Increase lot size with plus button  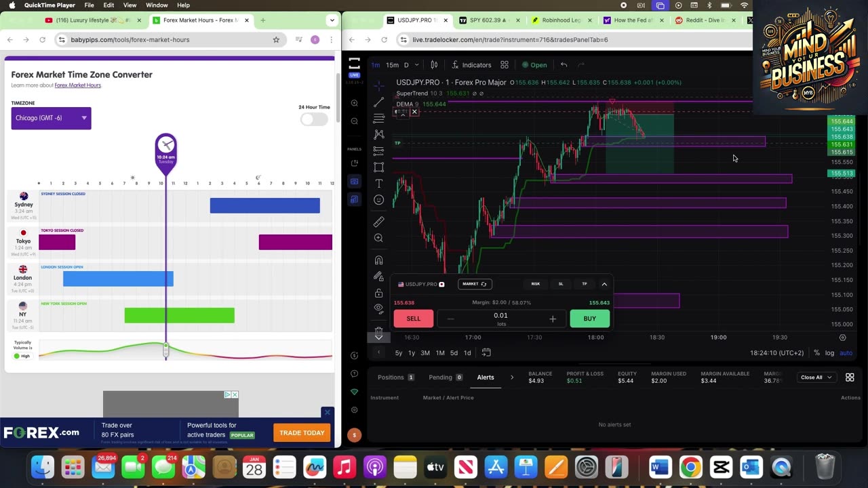pyautogui.click(x=553, y=319)
